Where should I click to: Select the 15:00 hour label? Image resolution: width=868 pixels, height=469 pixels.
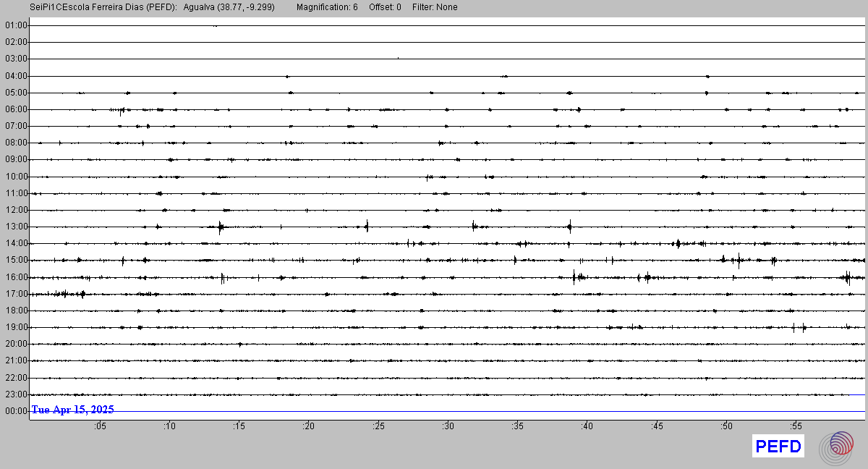click(x=16, y=260)
